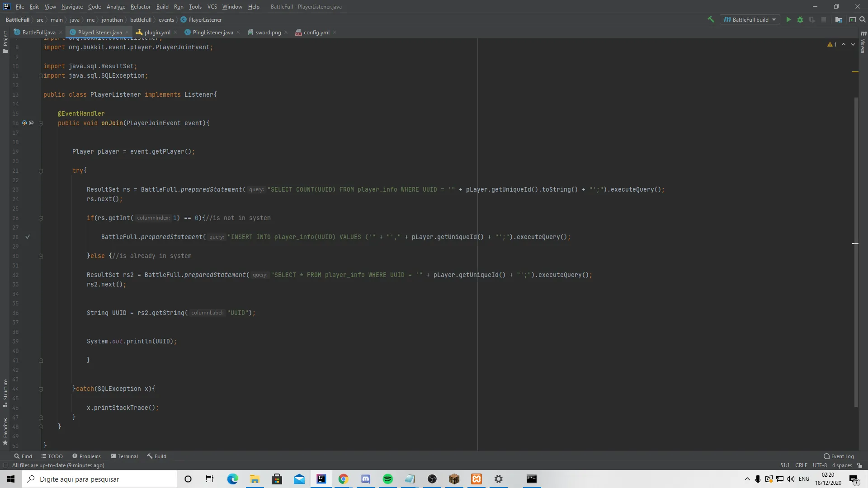
Task: Click the green hammer Build Project icon
Action: (711, 19)
